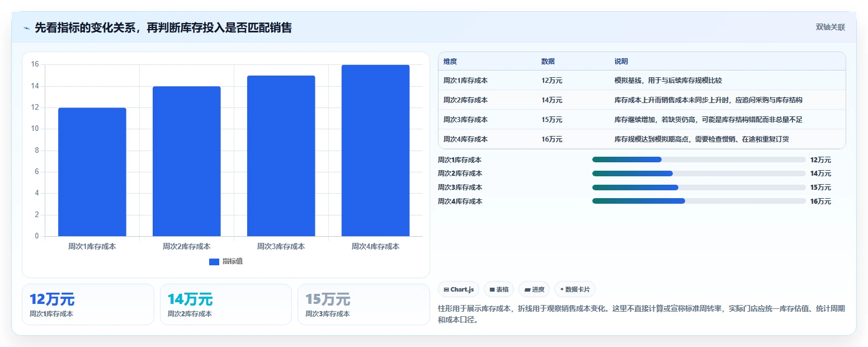This screenshot has width=868, height=347.
Task: Click the 周次1库存成本 cell in the table
Action: [465, 81]
